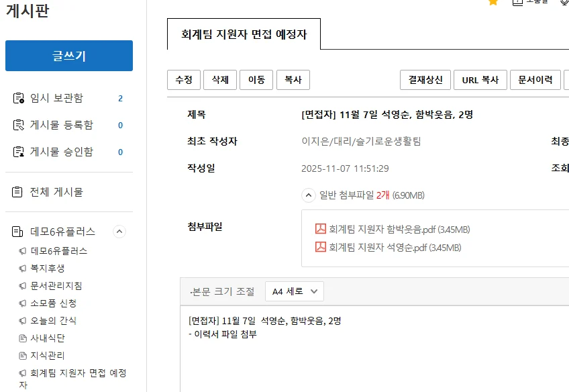Click the 게시물 승인함 icon
Viewport: 569px width, 392px height.
[18, 152]
